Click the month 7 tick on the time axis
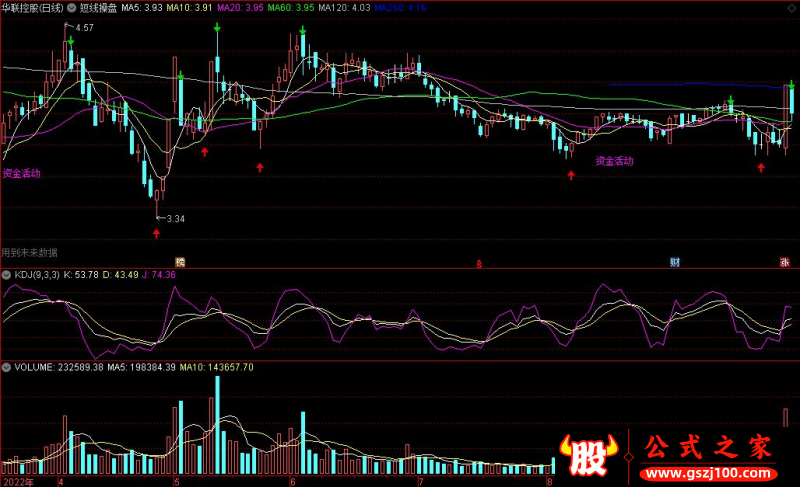 tap(420, 482)
